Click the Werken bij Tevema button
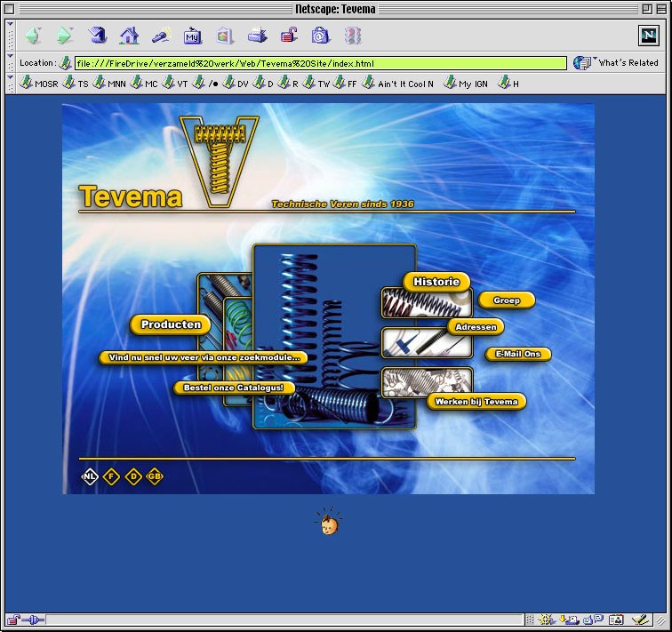Viewport: 672px width, 632px height. point(476,402)
